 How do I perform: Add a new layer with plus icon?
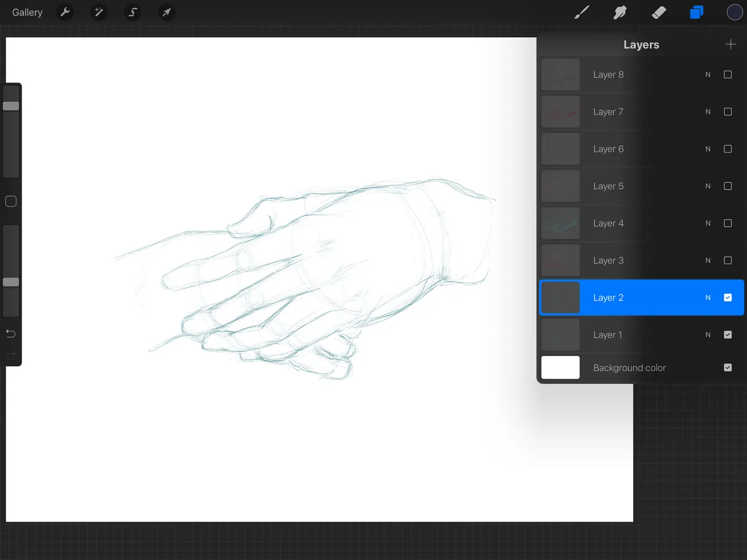[731, 44]
